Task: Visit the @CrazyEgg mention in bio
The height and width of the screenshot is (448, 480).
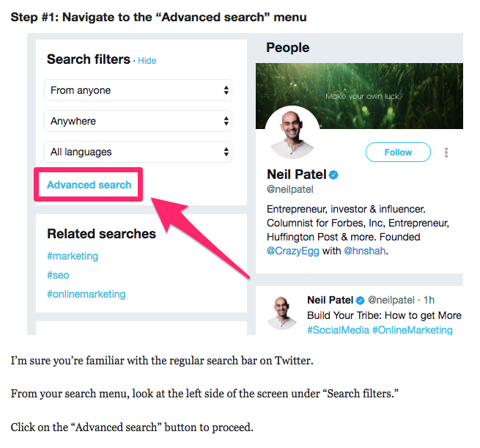Action: (x=293, y=251)
